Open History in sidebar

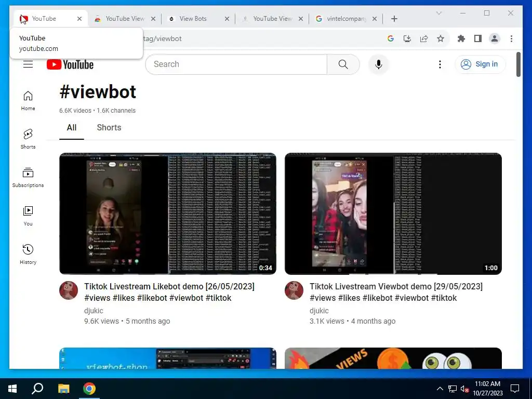pyautogui.click(x=28, y=255)
